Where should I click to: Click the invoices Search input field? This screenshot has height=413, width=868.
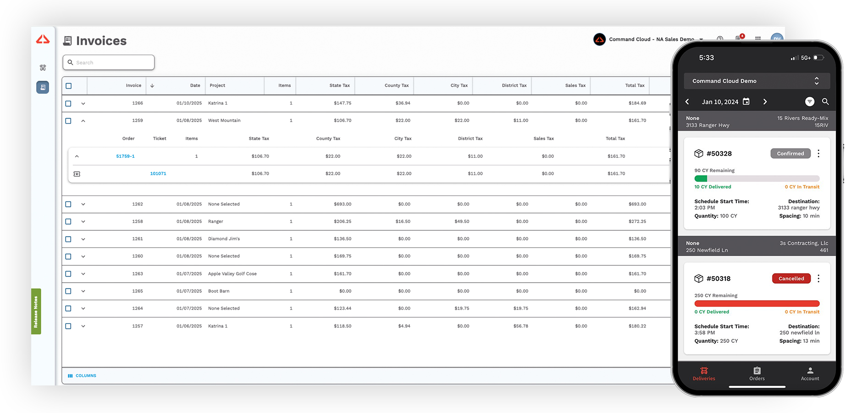[108, 62]
